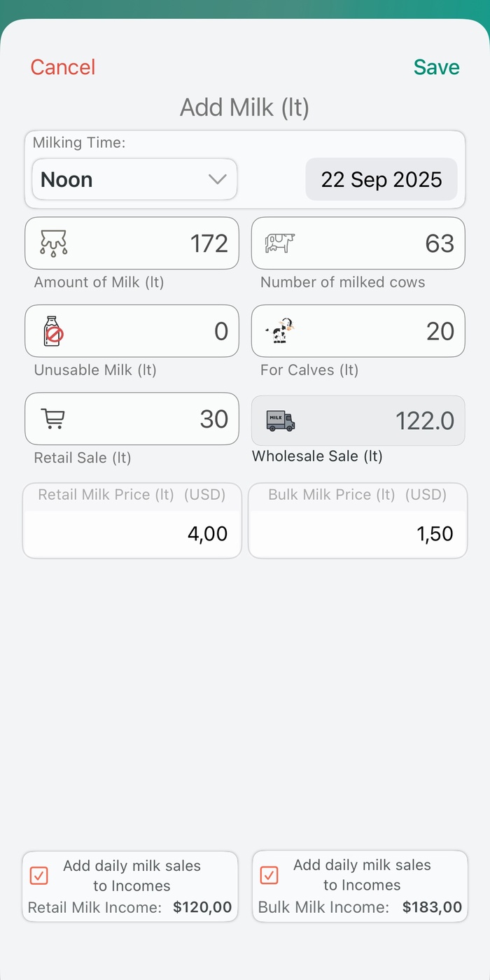Save the milk entry
Screen dimensions: 490x980
(436, 67)
